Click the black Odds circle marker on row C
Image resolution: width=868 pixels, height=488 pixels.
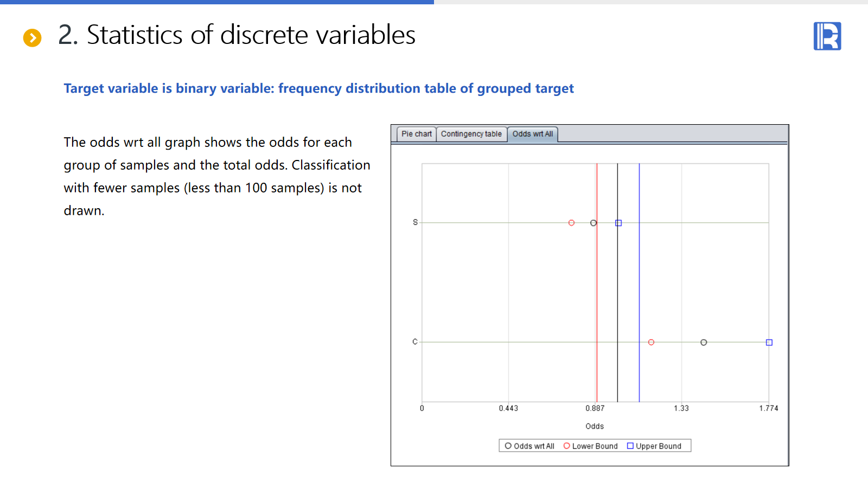tap(704, 342)
